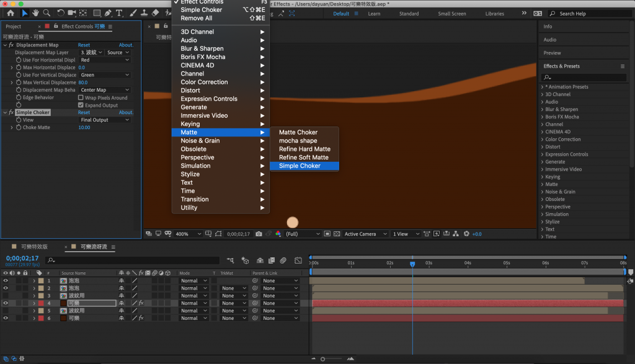Hide layer 2 泡泡 with eye toggle
635x364 pixels.
point(6,288)
